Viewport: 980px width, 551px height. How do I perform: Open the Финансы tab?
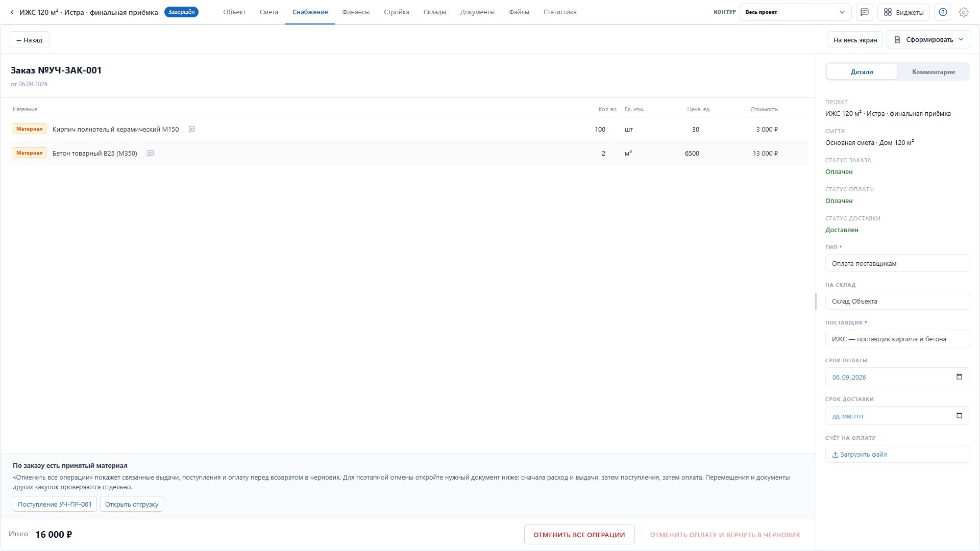click(x=356, y=12)
